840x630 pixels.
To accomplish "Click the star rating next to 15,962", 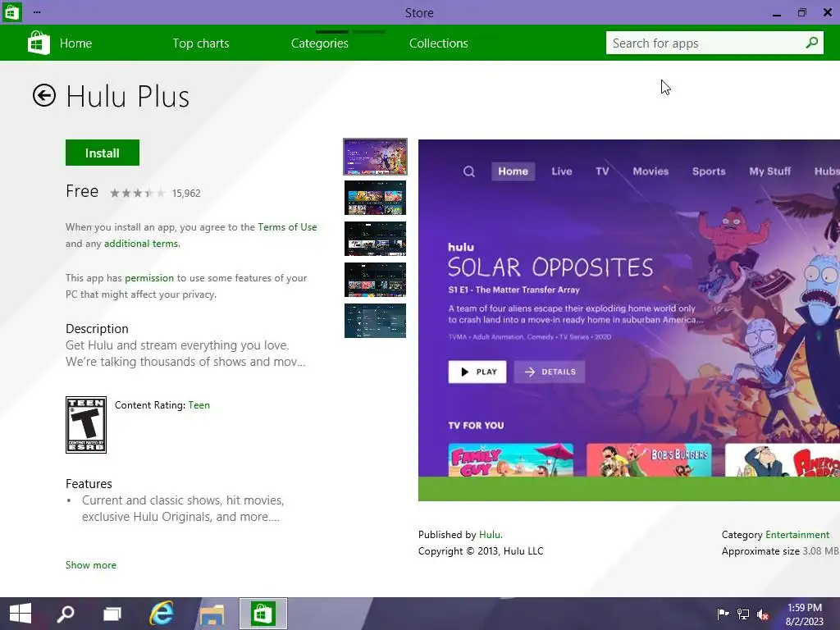I will click(138, 194).
